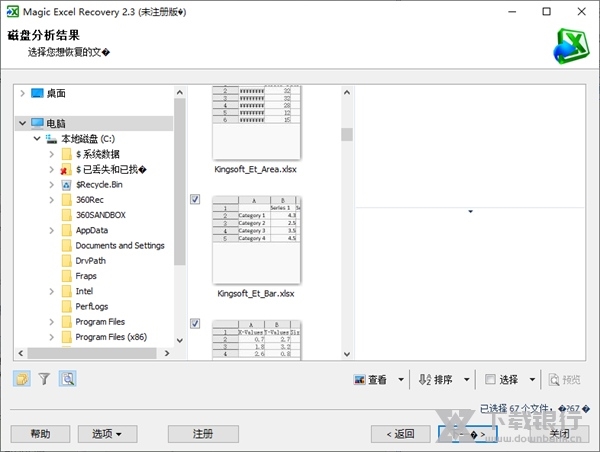Click the search magnifier icon at bottom left

[x=67, y=379]
